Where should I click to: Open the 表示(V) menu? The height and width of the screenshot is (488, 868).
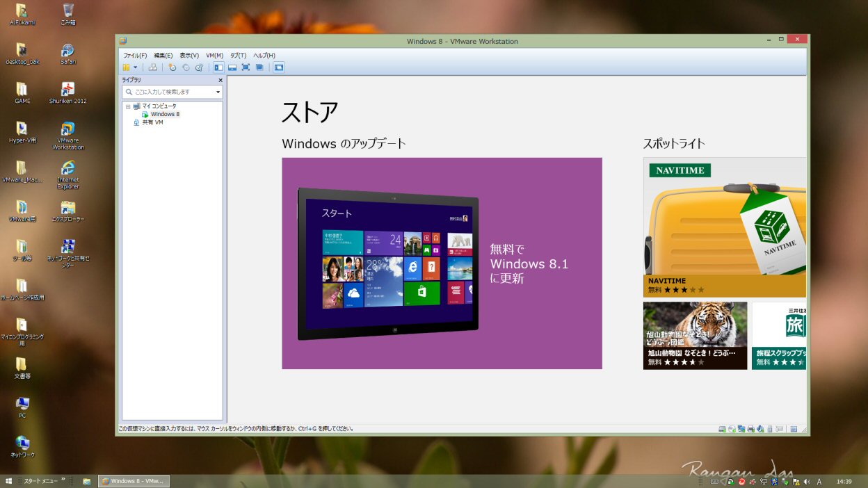189,56
